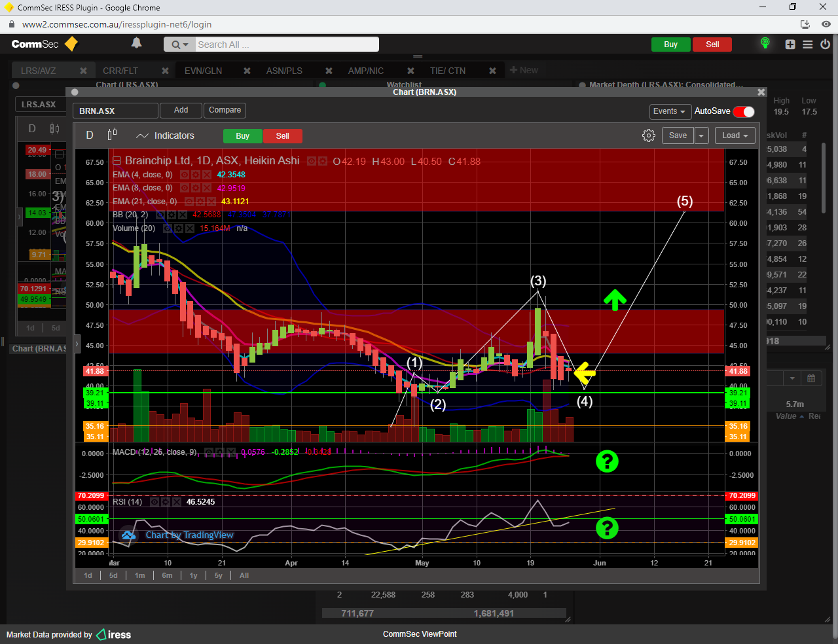838x644 pixels.
Task: Toggle the AutoSave switch
Action: tap(744, 111)
